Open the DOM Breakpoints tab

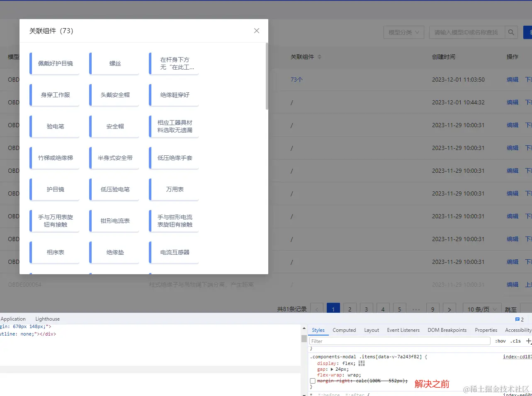coord(447,330)
